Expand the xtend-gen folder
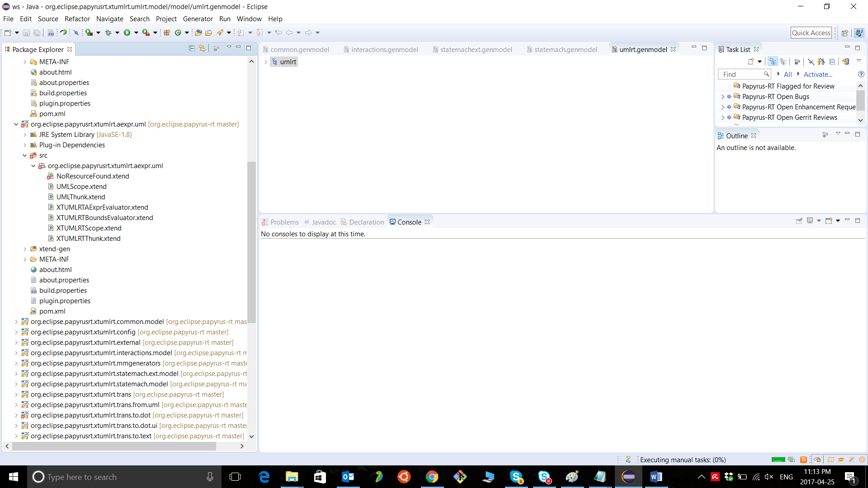The image size is (868, 488). 25,249
